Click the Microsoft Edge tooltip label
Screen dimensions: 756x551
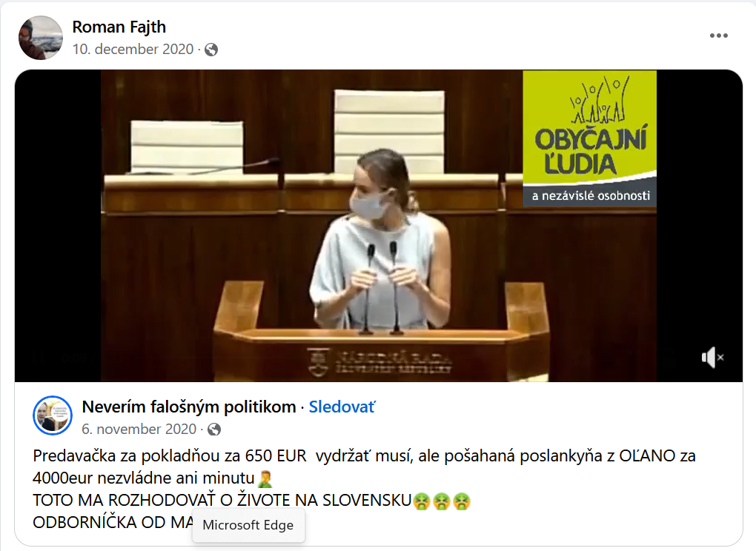click(x=248, y=525)
